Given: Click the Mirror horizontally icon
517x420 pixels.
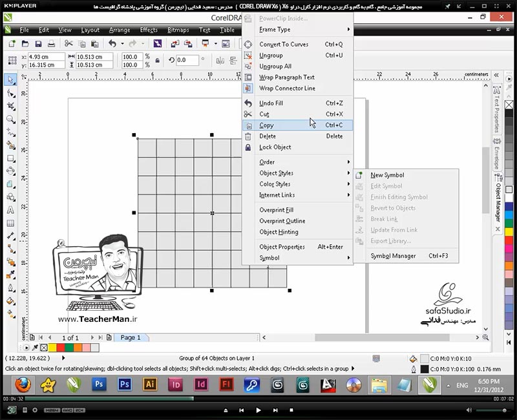Looking at the screenshot, I should (x=220, y=61).
